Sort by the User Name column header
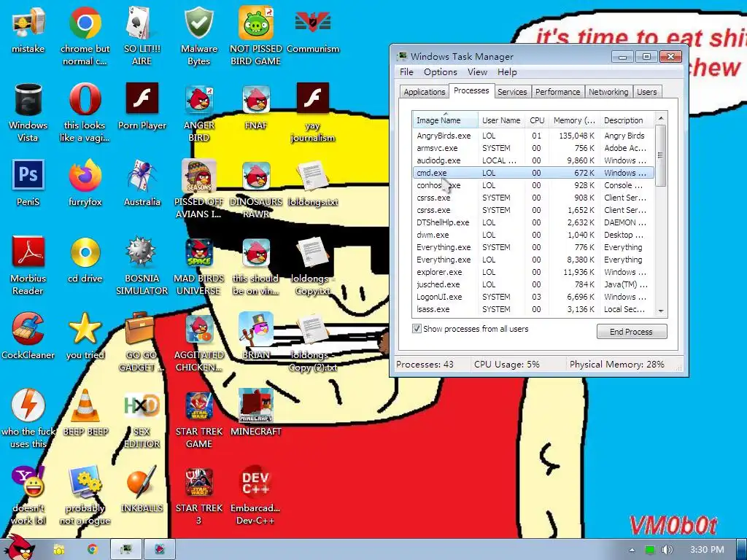The height and width of the screenshot is (560, 747). click(x=501, y=120)
